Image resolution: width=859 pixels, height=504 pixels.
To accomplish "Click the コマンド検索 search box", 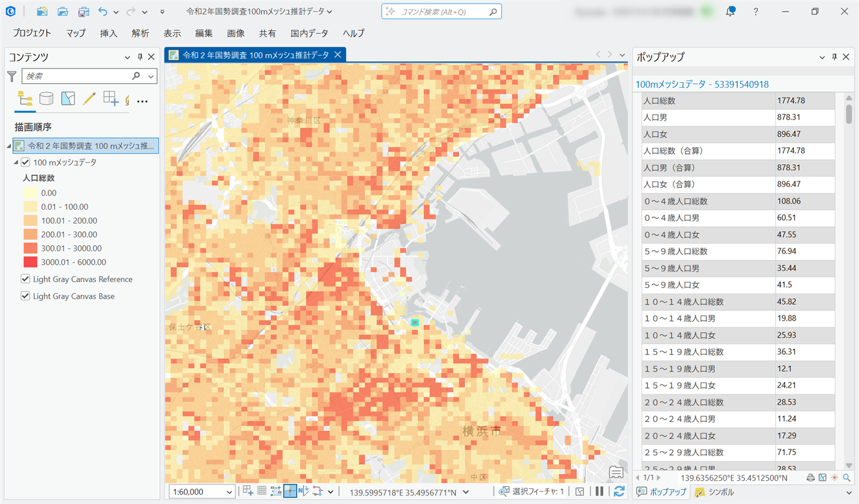I will (442, 12).
